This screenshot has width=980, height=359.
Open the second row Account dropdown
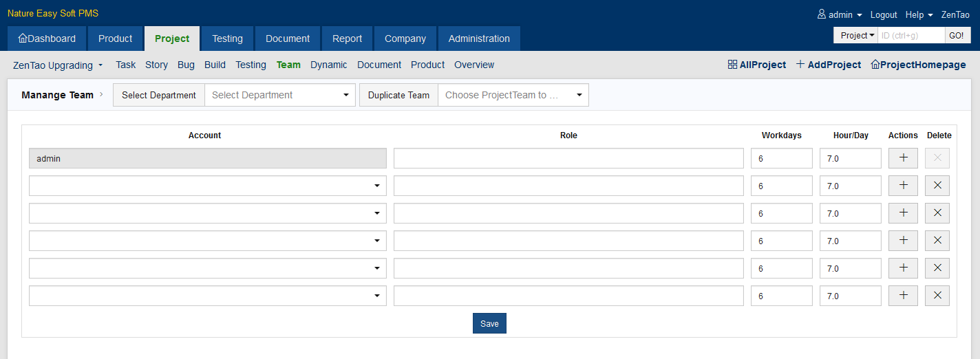(207, 186)
